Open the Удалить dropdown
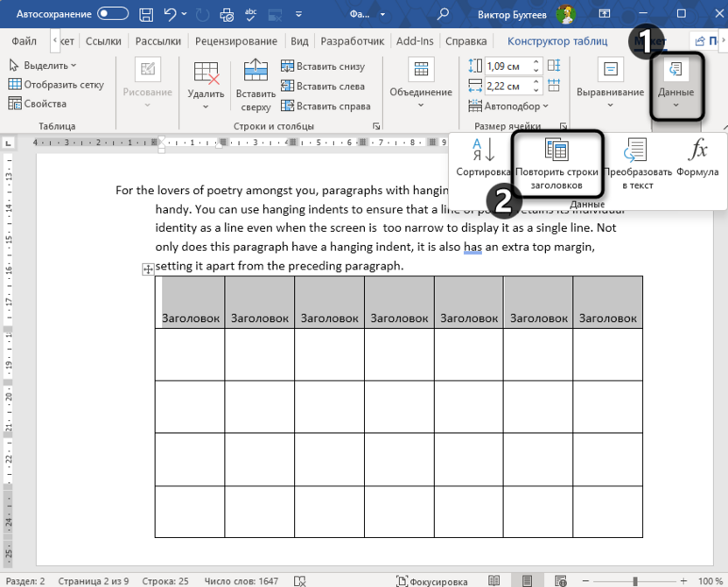The height and width of the screenshot is (587, 728). click(206, 85)
